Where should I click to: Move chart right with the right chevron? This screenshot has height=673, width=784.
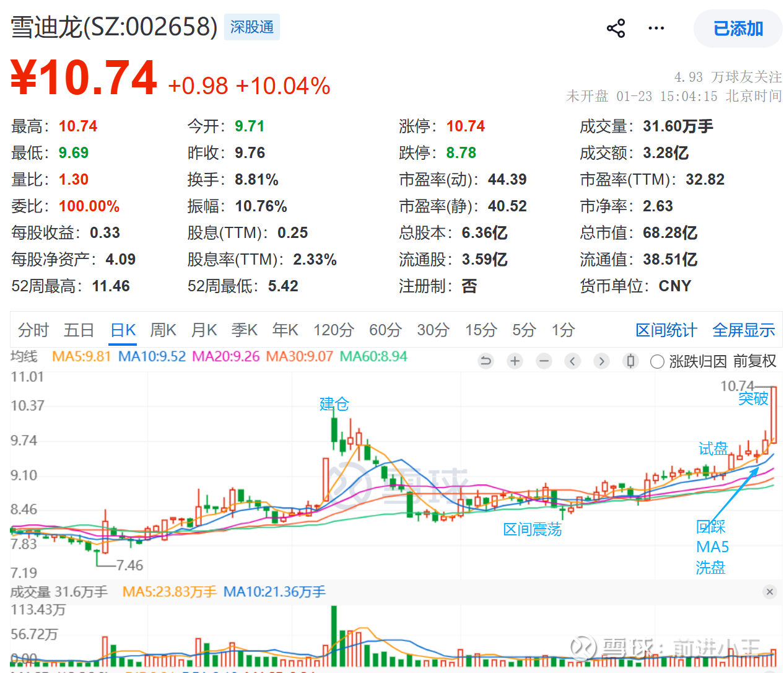click(601, 361)
